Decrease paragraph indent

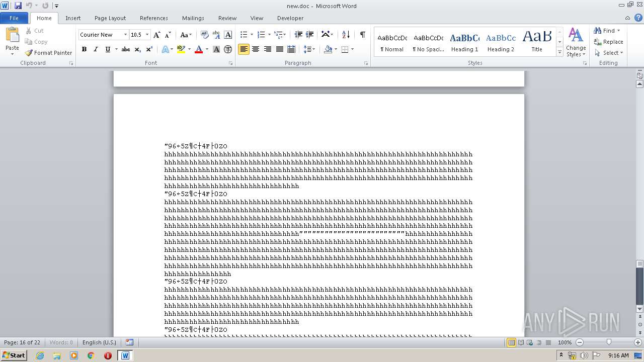(298, 35)
